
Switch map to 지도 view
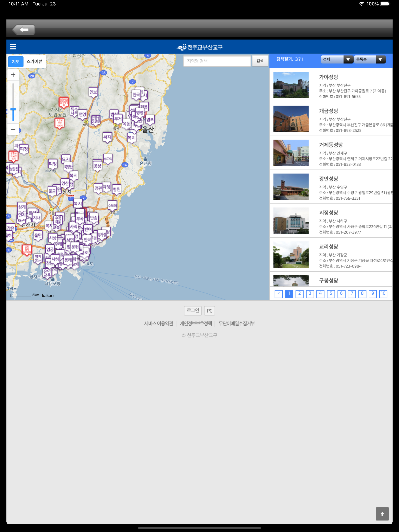pyautogui.click(x=16, y=62)
